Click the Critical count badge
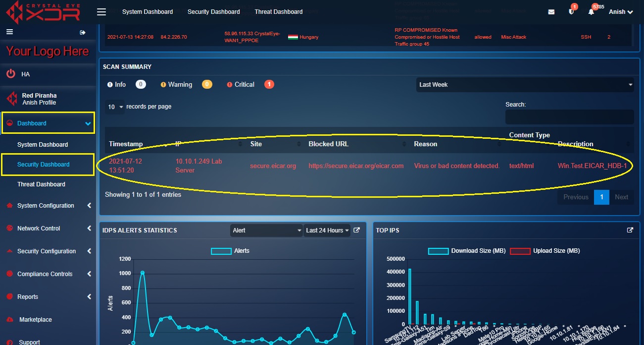 point(269,85)
